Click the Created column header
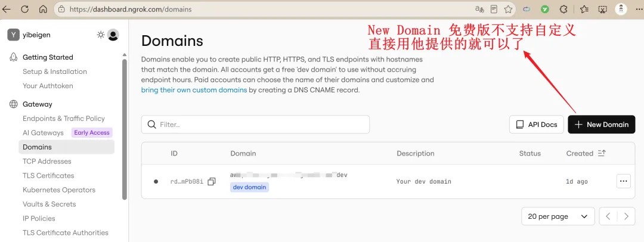 [x=580, y=153]
